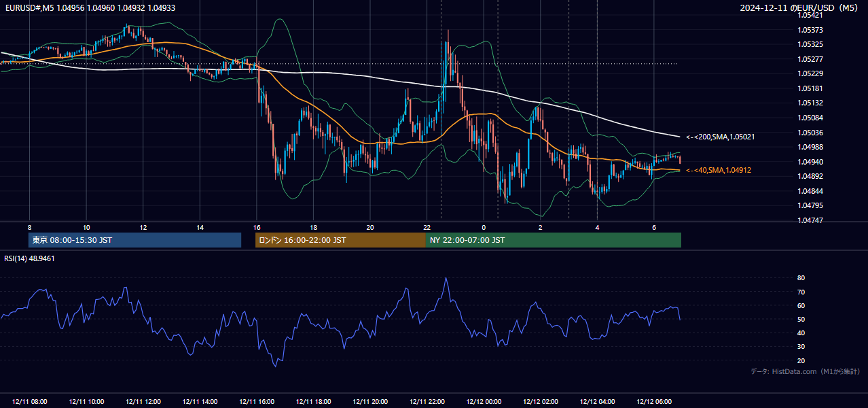Click price level 1.04940 on axis

[810, 162]
